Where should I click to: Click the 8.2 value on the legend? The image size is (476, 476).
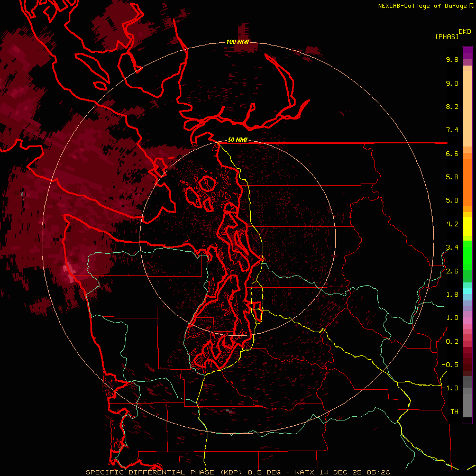pyautogui.click(x=452, y=106)
